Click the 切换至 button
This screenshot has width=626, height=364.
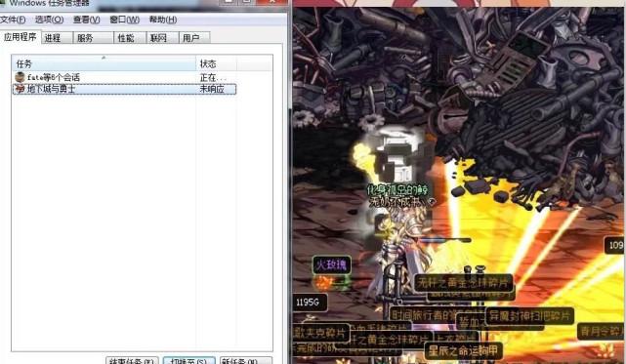(x=189, y=360)
